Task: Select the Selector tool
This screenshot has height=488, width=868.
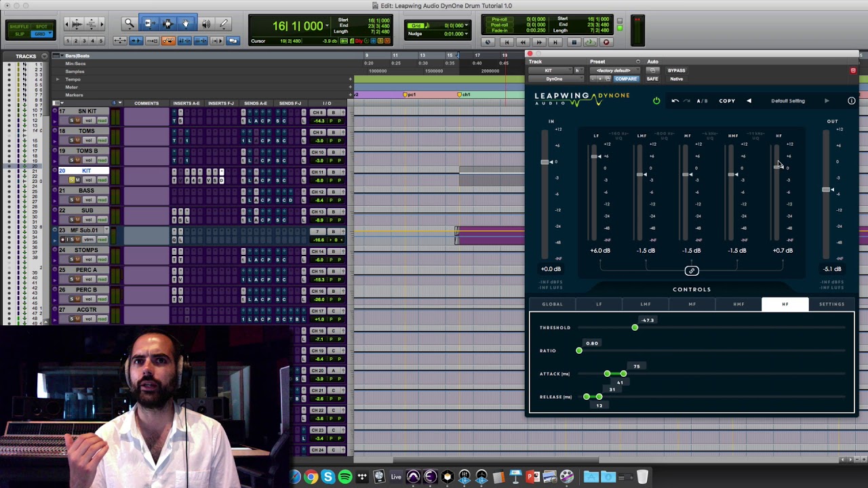Action: coord(167,24)
